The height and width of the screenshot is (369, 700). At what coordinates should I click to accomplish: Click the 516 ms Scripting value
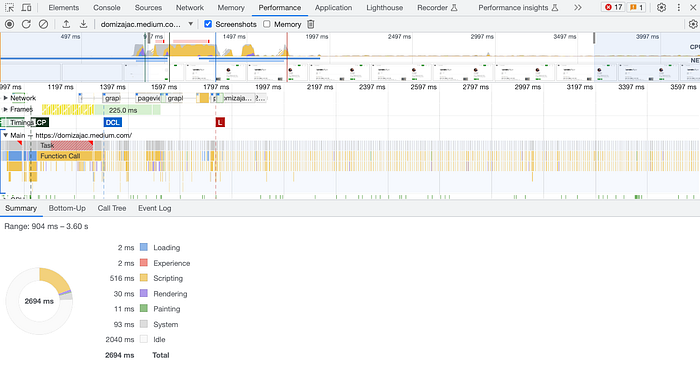coord(122,278)
